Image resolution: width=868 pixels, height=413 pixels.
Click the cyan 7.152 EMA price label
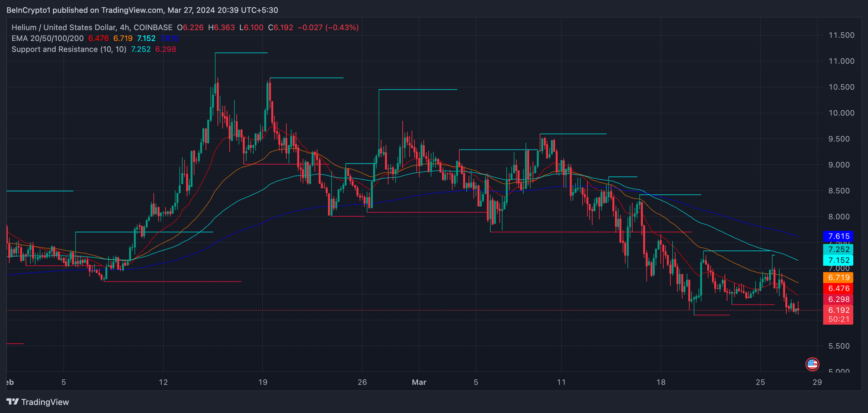click(838, 260)
